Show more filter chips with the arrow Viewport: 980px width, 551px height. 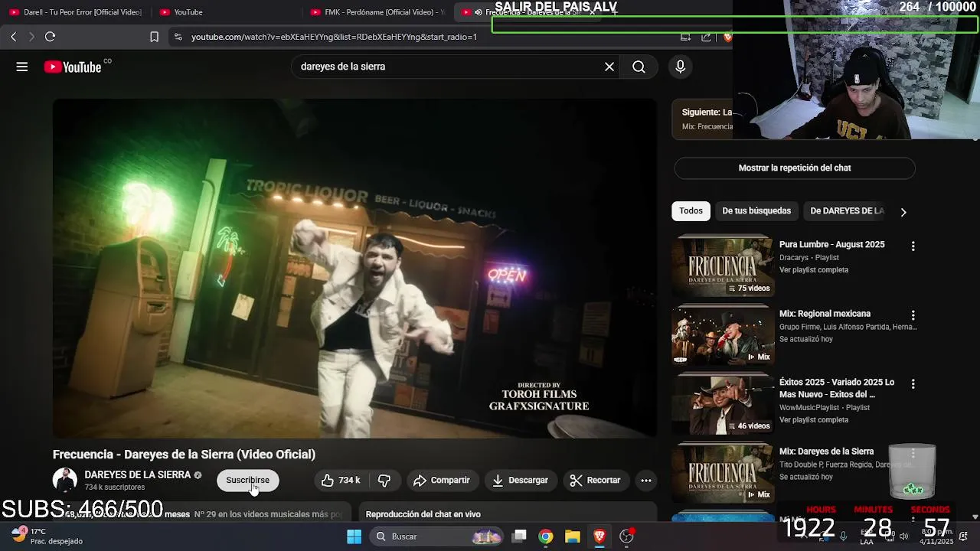point(903,212)
